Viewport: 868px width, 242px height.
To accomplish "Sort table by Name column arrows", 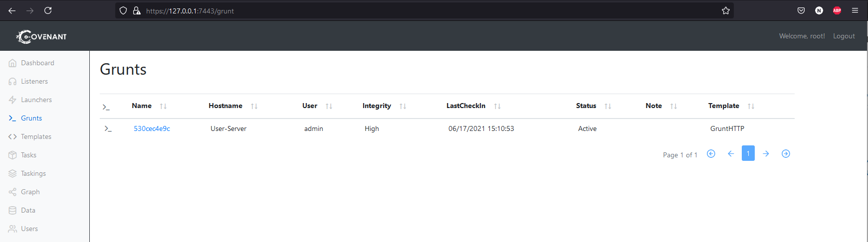I will (163, 106).
